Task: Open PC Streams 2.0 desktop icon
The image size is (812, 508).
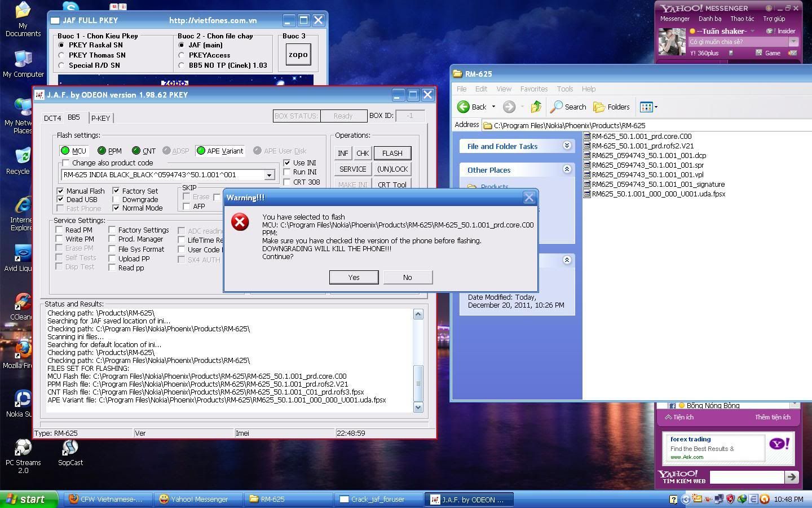Action: point(23,457)
